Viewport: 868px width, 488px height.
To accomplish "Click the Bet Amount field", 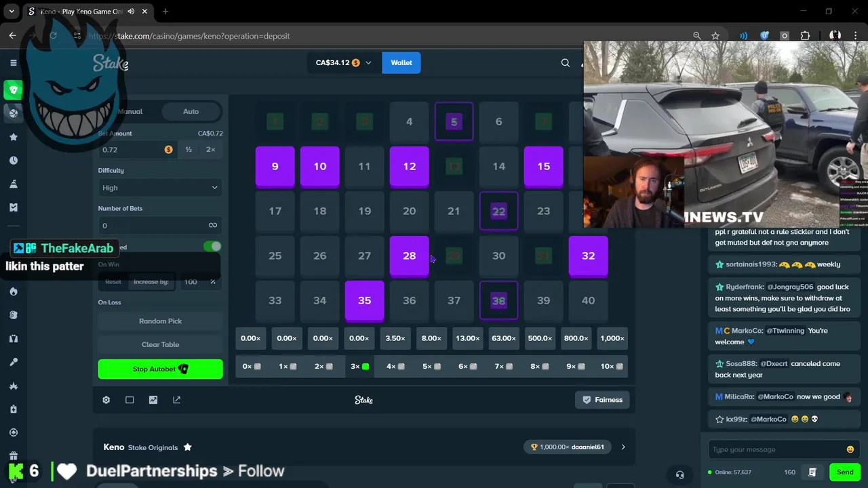I will (x=137, y=150).
